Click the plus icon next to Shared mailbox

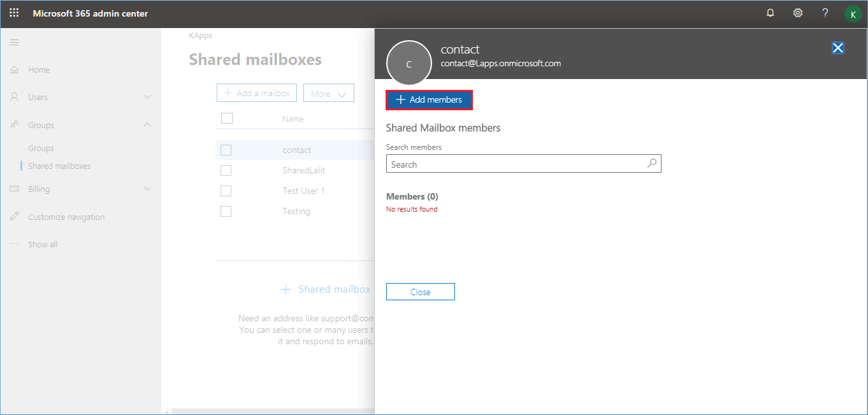pyautogui.click(x=286, y=289)
